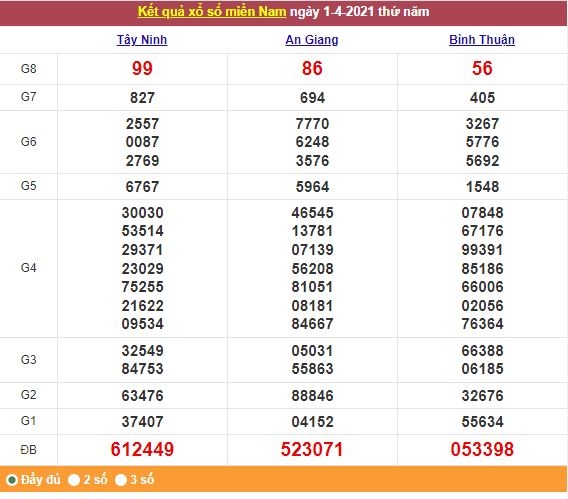Click the G3 number 66388
The height and width of the screenshot is (499, 568).
point(482,351)
